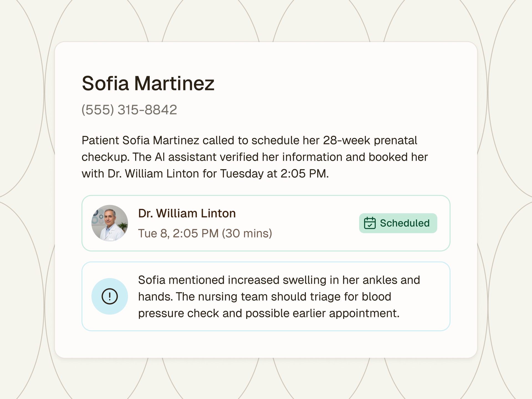Expand the call summary paragraph
Viewport: 532px width, 399px height.
pyautogui.click(x=254, y=157)
